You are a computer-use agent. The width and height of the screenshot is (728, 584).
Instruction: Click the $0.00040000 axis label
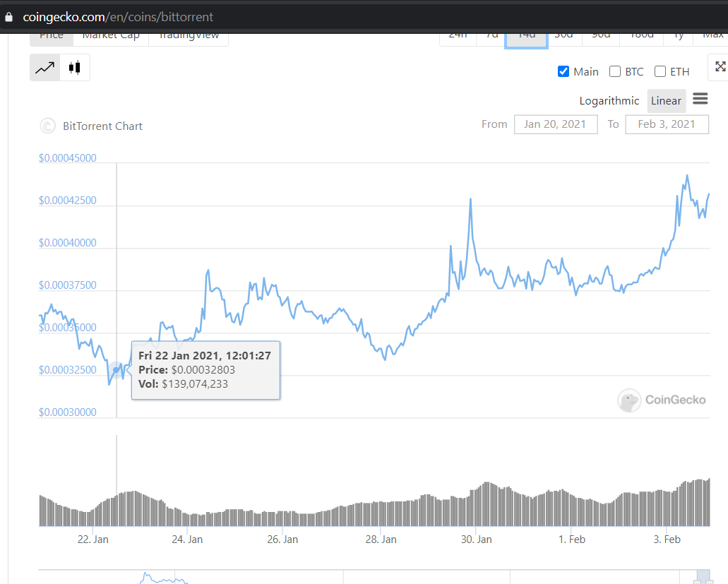pos(68,243)
